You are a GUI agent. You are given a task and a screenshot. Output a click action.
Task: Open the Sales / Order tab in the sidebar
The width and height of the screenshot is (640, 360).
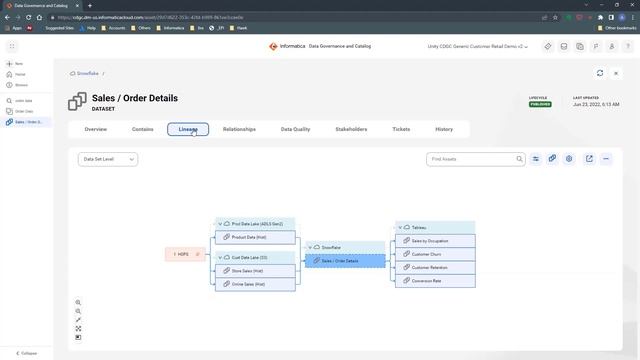24,122
